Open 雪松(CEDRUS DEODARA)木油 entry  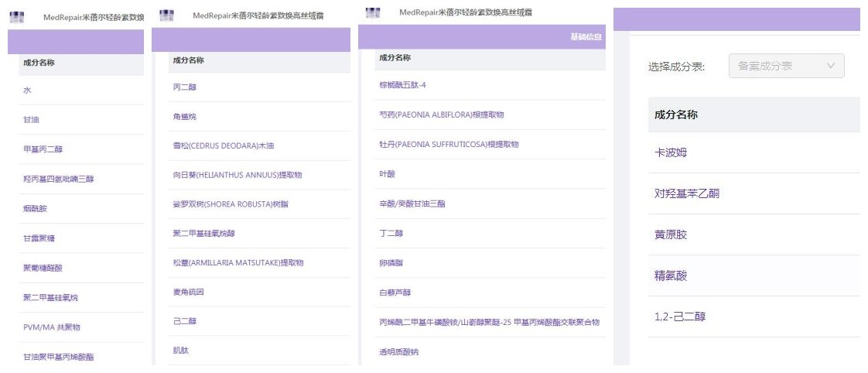pos(221,145)
